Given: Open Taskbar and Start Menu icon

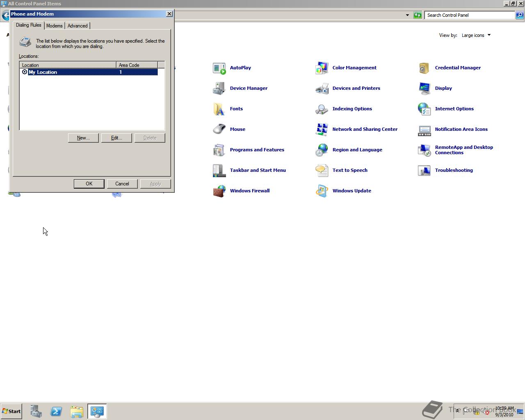Looking at the screenshot, I should click(x=219, y=171).
